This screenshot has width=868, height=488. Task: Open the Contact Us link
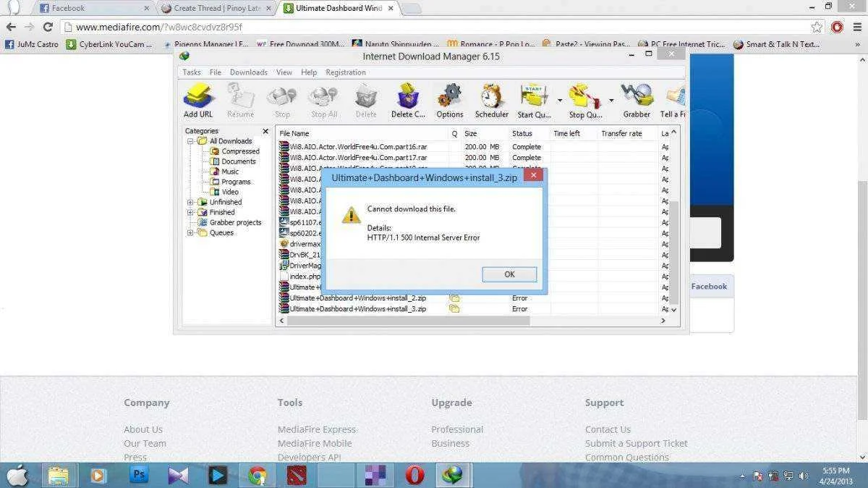coord(608,429)
